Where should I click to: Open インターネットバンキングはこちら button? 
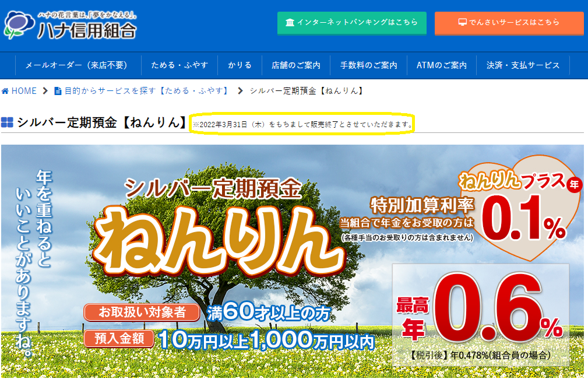click(x=352, y=23)
